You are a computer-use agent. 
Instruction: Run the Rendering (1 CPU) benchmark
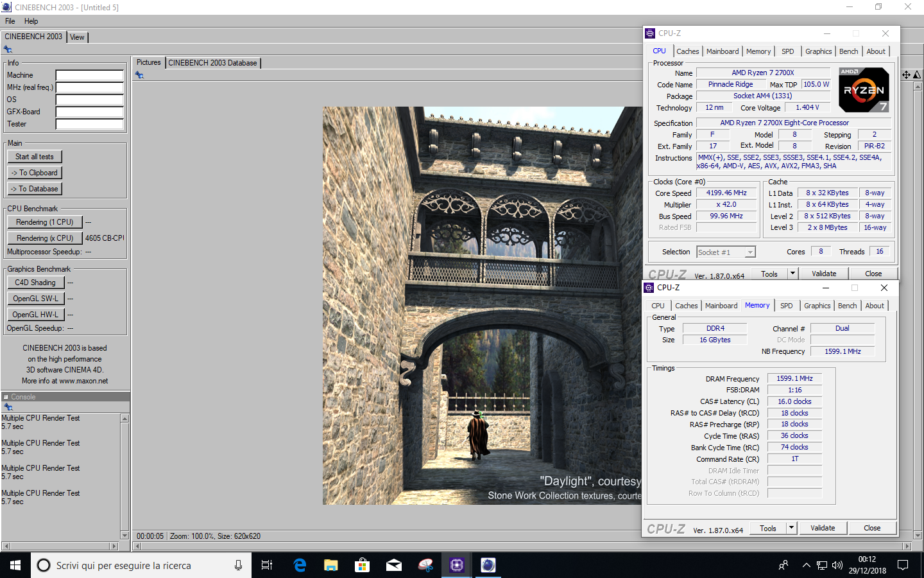45,222
